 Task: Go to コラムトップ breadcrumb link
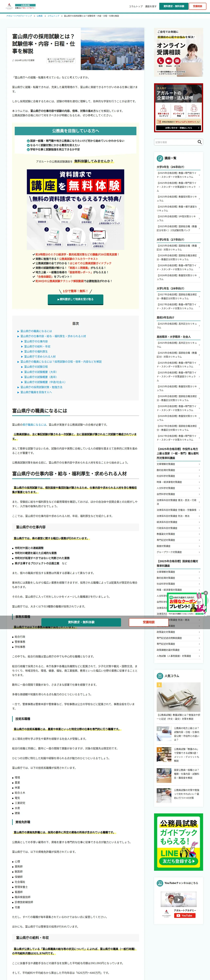pyautogui.click(x=53, y=16)
